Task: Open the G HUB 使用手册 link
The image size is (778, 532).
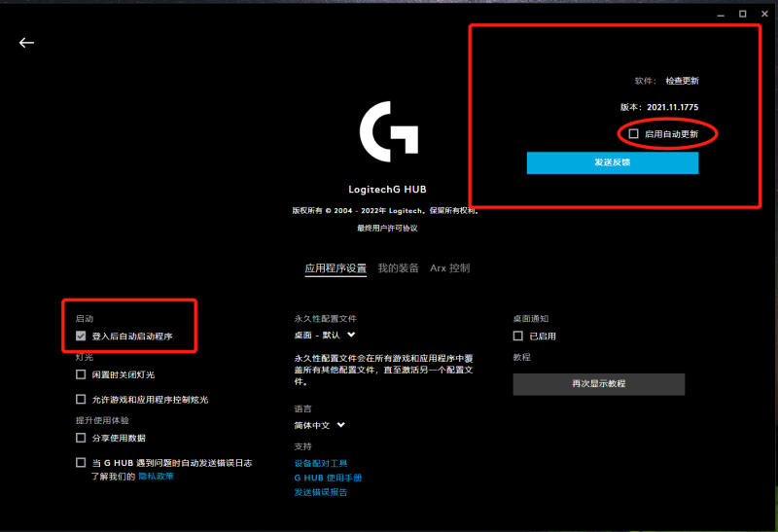Action: click(328, 478)
